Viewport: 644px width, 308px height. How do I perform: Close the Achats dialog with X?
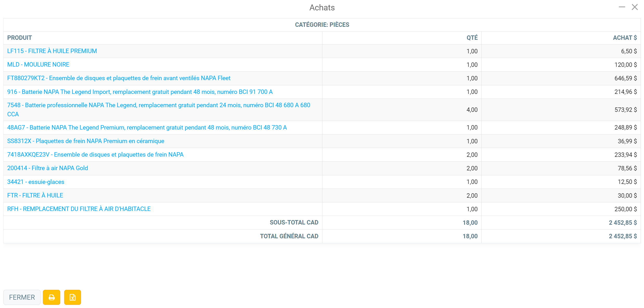(x=635, y=7)
